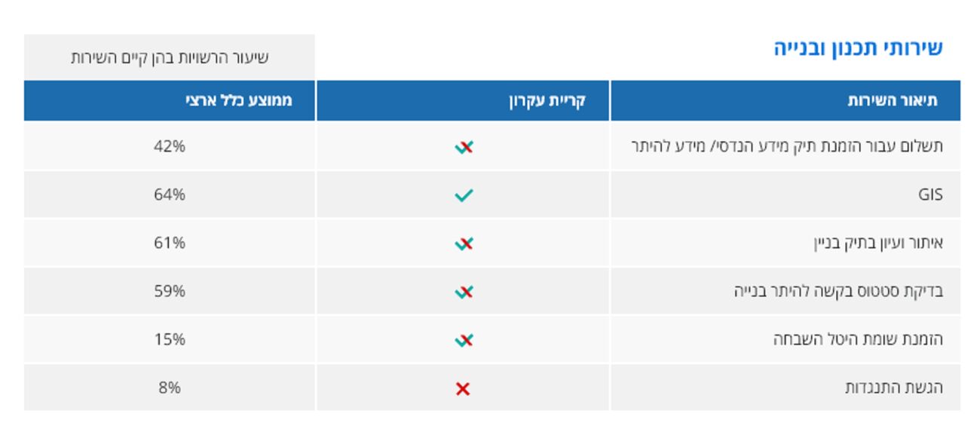980x438 pixels.
Task: Click the partial-status icon in the payment row
Action: click(464, 147)
